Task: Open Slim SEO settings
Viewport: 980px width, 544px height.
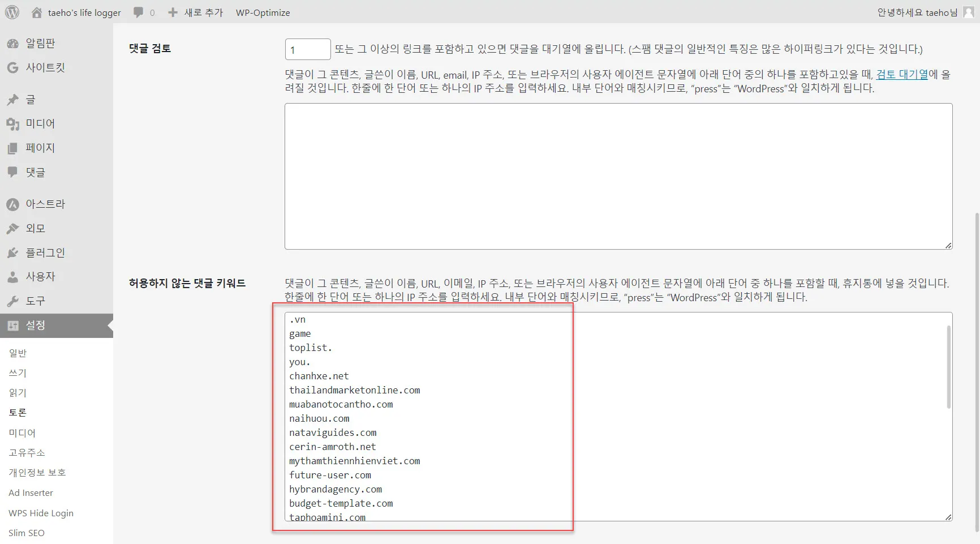Action: pyautogui.click(x=26, y=533)
